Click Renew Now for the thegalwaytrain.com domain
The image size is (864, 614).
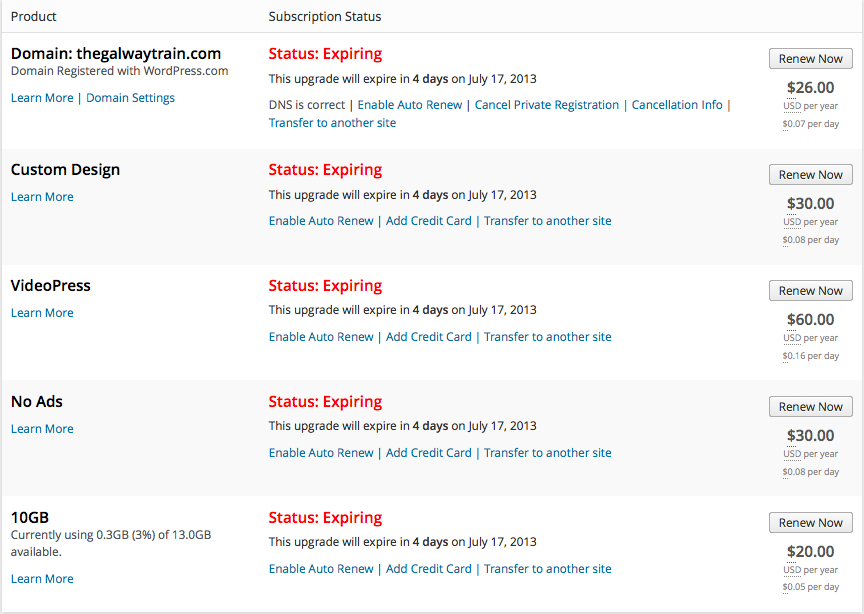pyautogui.click(x=810, y=59)
